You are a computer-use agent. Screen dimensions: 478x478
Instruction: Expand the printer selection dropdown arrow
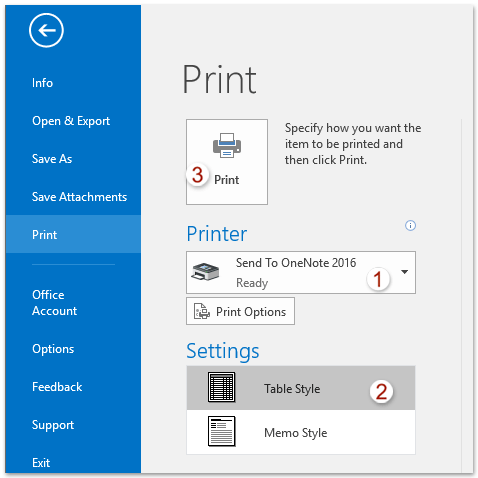[x=404, y=272]
